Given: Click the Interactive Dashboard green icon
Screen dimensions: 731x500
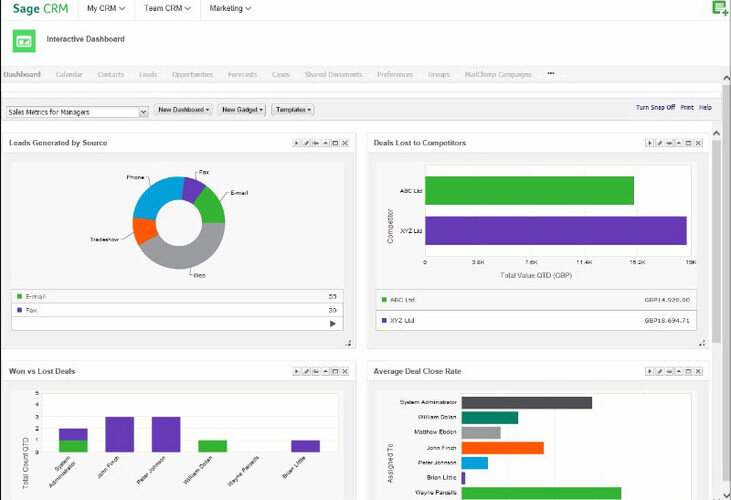Looking at the screenshot, I should coord(24,41).
